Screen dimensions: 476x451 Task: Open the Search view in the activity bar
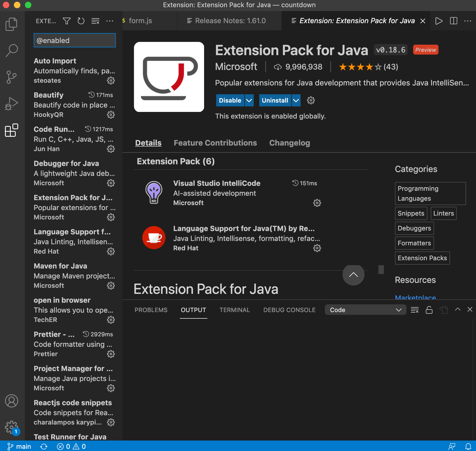pos(12,51)
